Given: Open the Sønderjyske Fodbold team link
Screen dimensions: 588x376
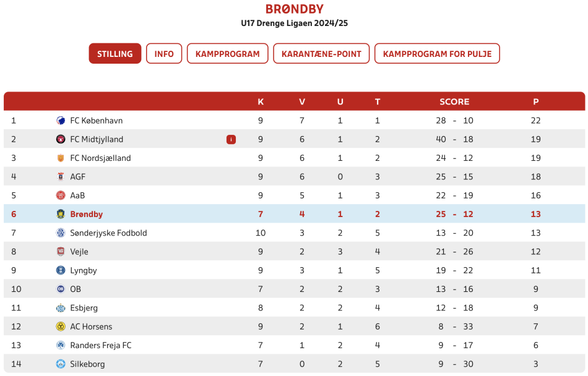Looking at the screenshot, I should [108, 233].
